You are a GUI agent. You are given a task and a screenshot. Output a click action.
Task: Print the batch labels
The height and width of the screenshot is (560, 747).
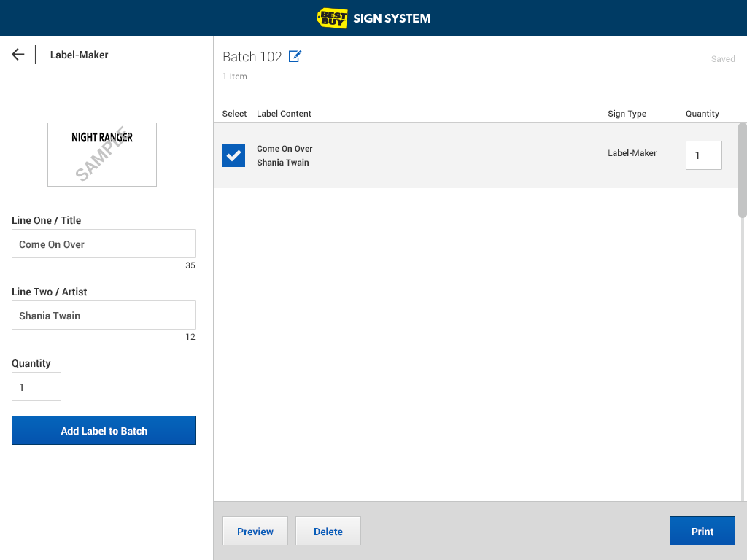point(703,531)
